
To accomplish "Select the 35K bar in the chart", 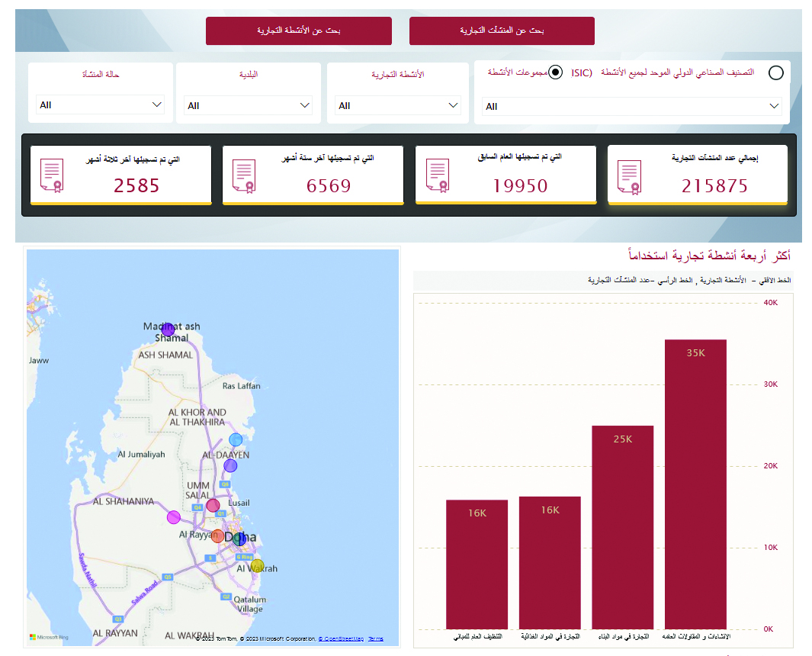I will tap(695, 484).
